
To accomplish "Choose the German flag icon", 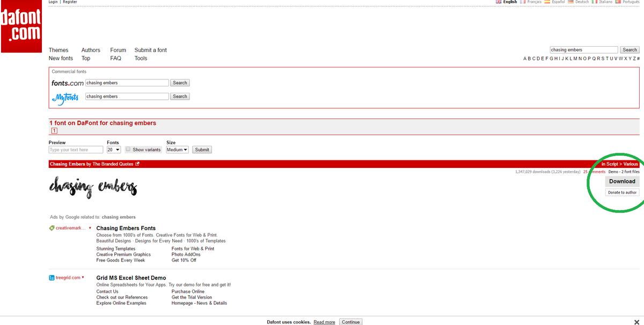I will pyautogui.click(x=571, y=2).
